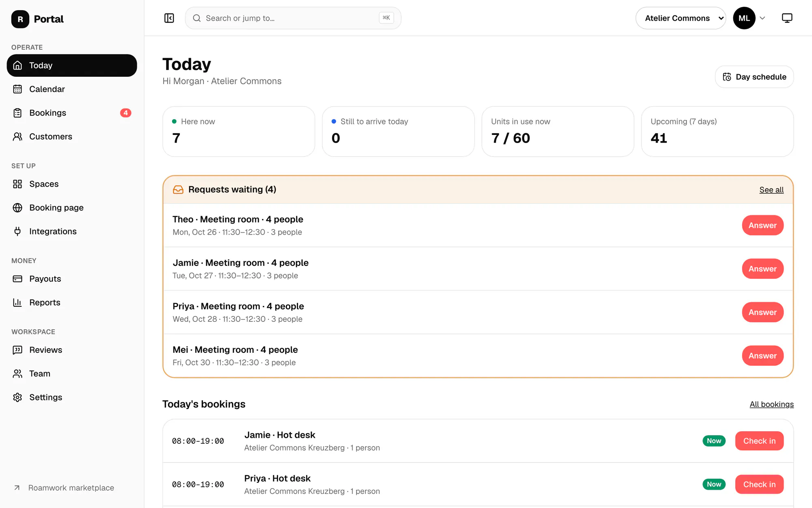Check in Priya's hot desk booking
This screenshot has width=812, height=508.
point(759,484)
